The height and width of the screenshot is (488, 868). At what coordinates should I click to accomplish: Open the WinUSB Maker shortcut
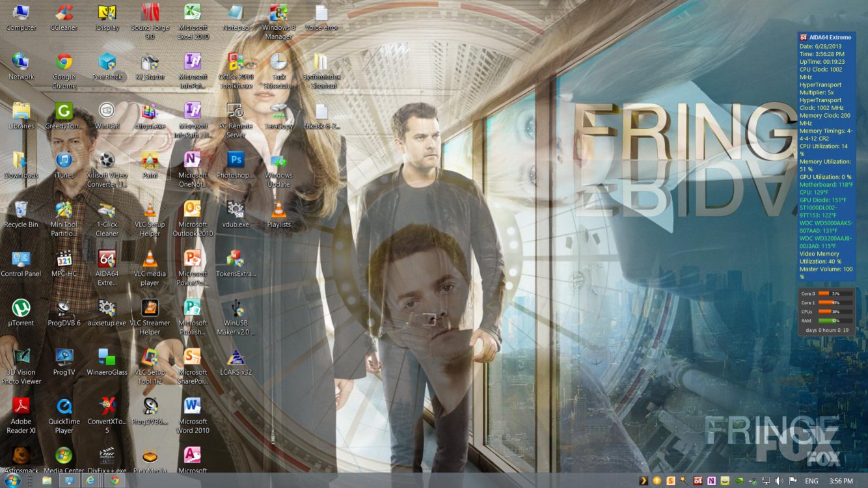[236, 318]
